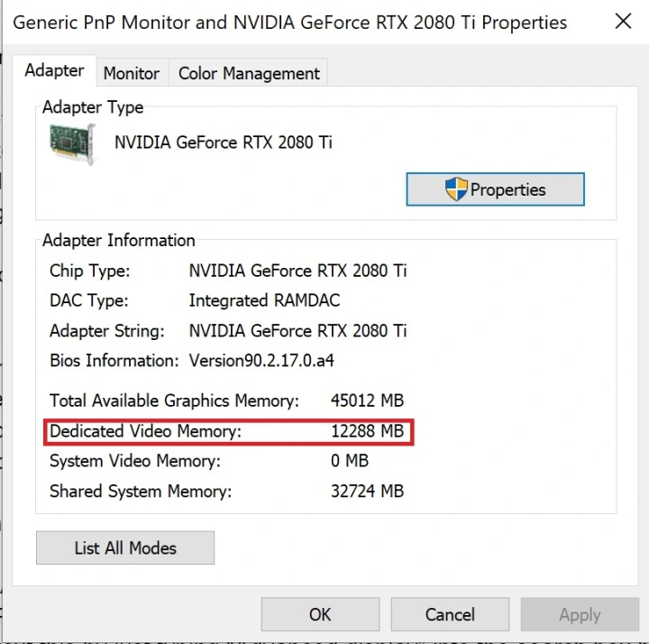Switch to the Monitor tab

point(131,73)
